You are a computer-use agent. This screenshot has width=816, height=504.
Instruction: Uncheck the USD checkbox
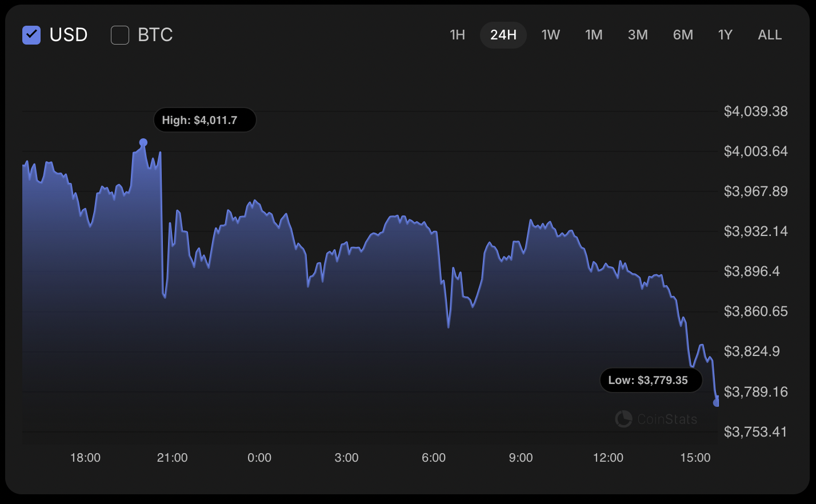click(31, 35)
